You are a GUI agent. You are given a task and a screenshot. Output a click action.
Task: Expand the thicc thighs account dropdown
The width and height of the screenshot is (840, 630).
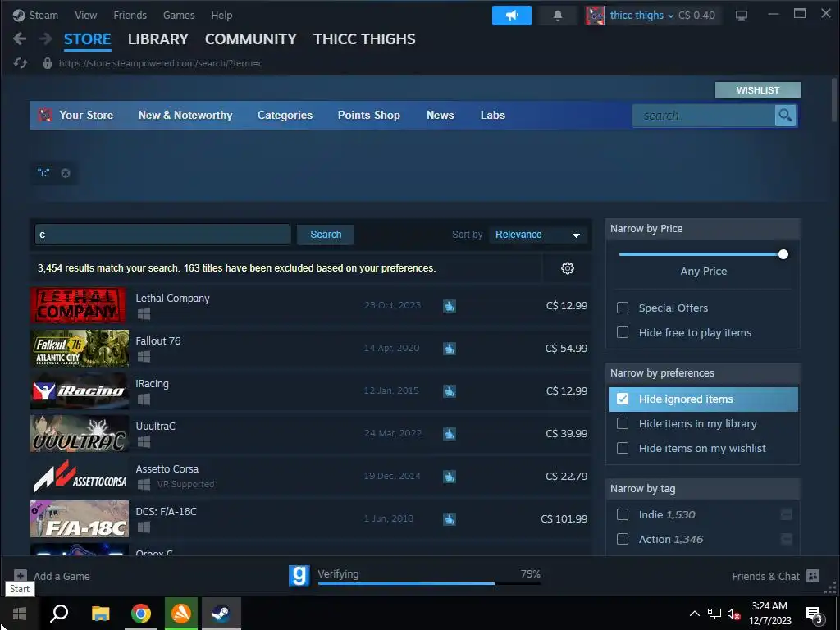pyautogui.click(x=641, y=16)
